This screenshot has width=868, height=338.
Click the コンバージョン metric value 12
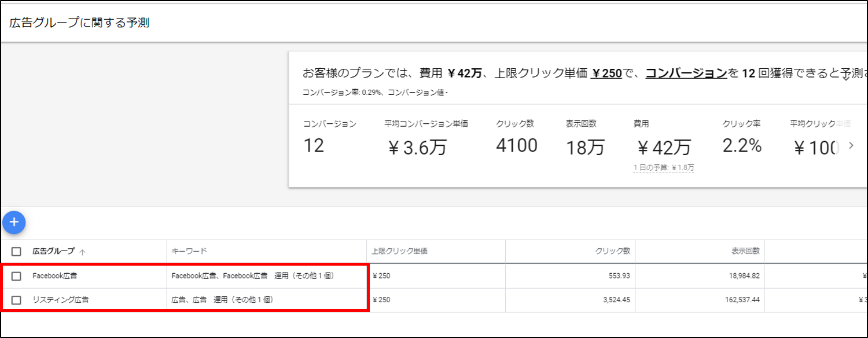pyautogui.click(x=314, y=146)
